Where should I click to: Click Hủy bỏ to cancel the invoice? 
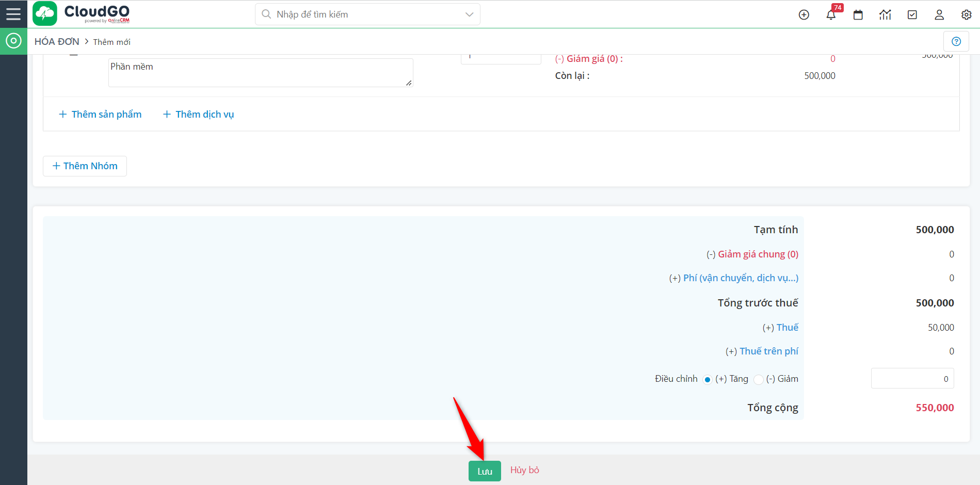(x=524, y=470)
